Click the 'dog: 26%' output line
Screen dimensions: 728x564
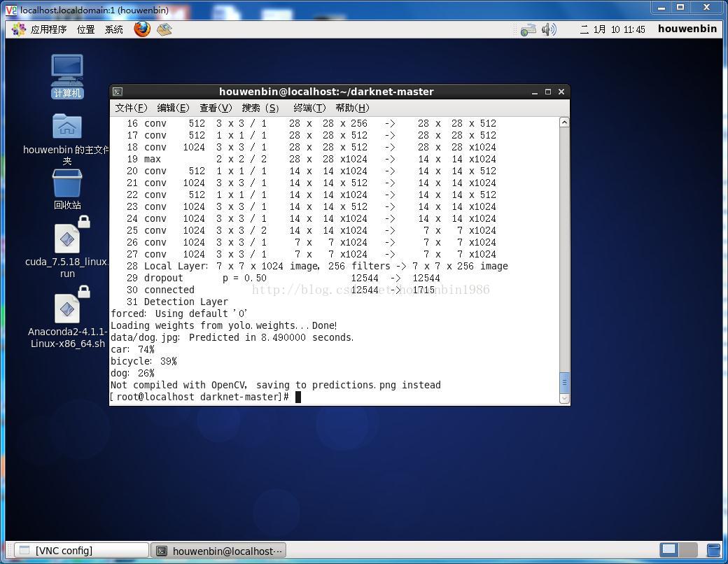[x=132, y=373]
